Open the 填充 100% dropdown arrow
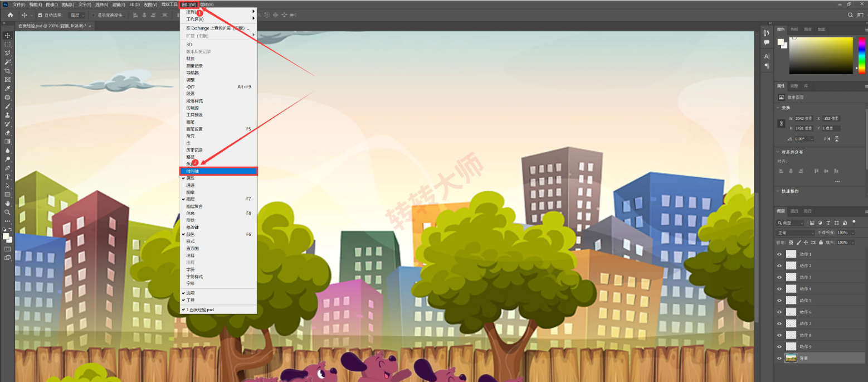This screenshot has width=868, height=382. 852,243
